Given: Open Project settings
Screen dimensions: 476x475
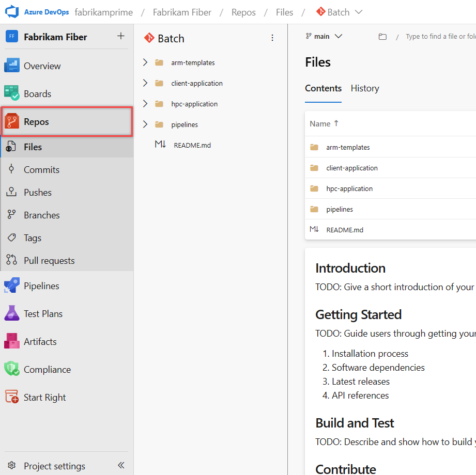Looking at the screenshot, I should (55, 465).
